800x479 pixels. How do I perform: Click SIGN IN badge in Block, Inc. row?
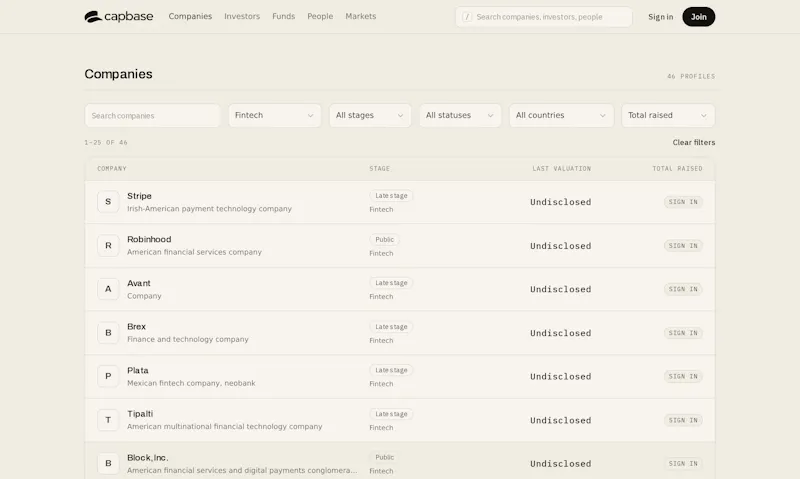(683, 464)
